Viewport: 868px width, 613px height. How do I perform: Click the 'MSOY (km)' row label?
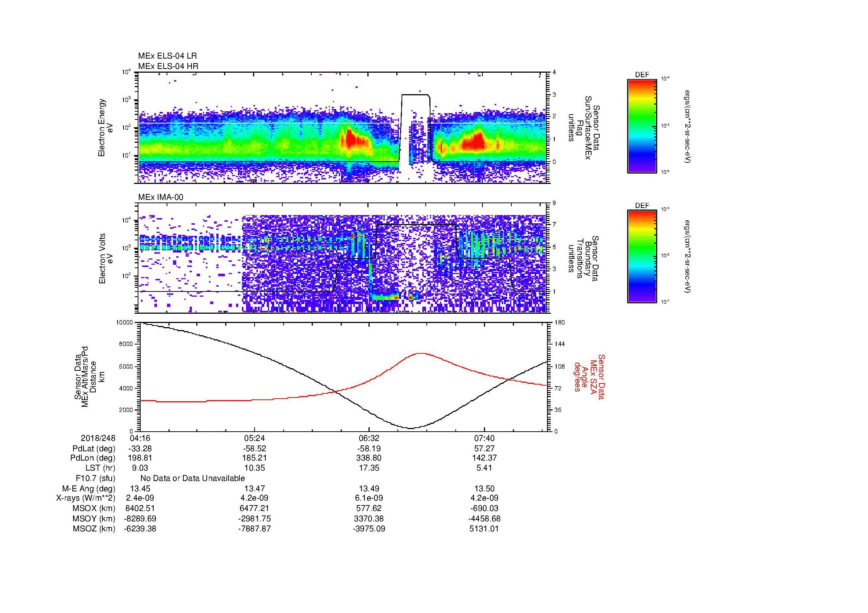tap(94, 518)
